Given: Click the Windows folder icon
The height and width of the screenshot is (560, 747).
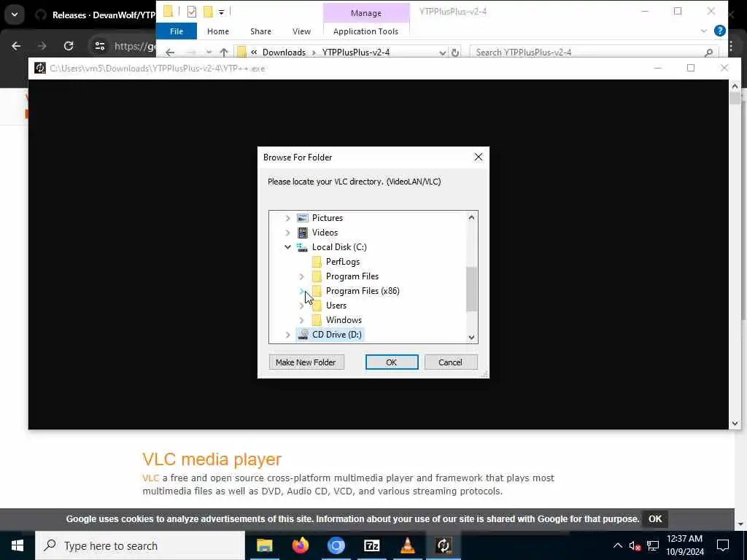Looking at the screenshot, I should click(x=317, y=320).
